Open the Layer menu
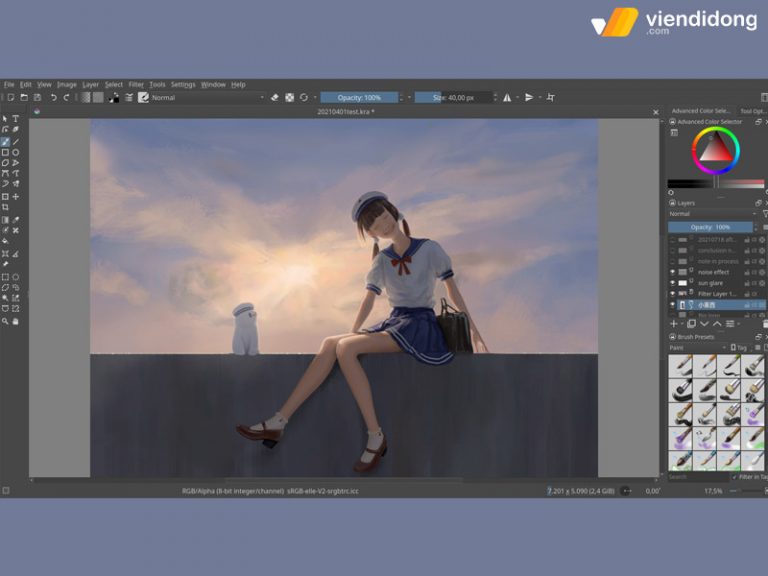 (x=90, y=84)
